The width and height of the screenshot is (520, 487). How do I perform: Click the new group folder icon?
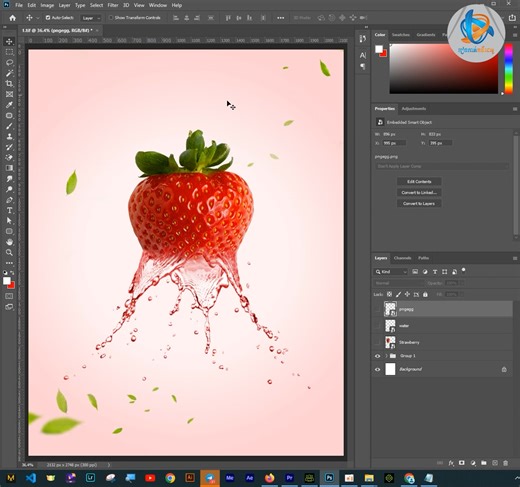tap(484, 463)
